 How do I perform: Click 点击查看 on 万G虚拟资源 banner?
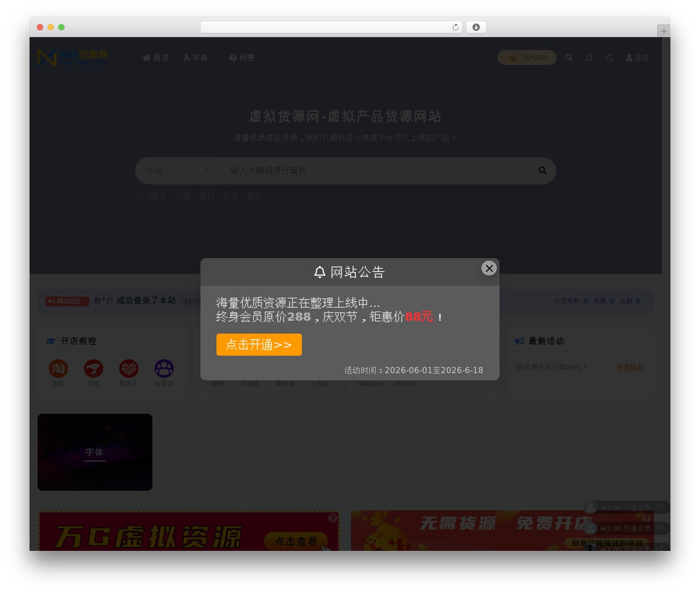[296, 541]
